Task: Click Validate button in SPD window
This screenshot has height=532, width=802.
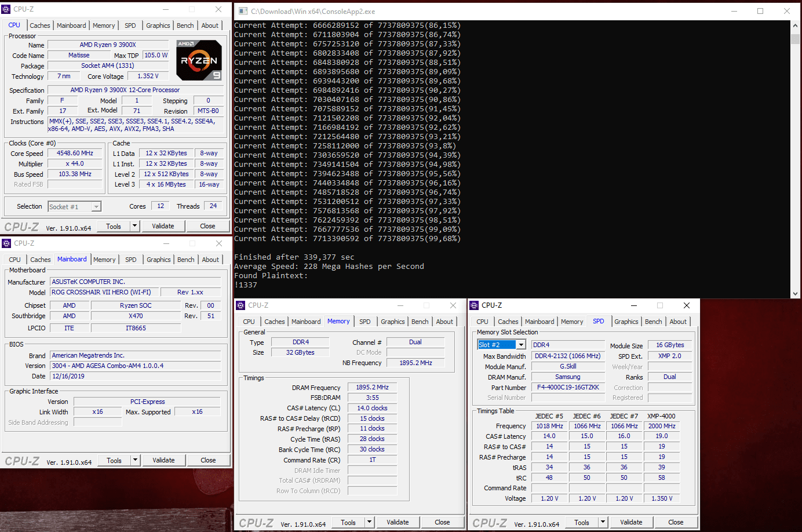Action: click(x=631, y=522)
